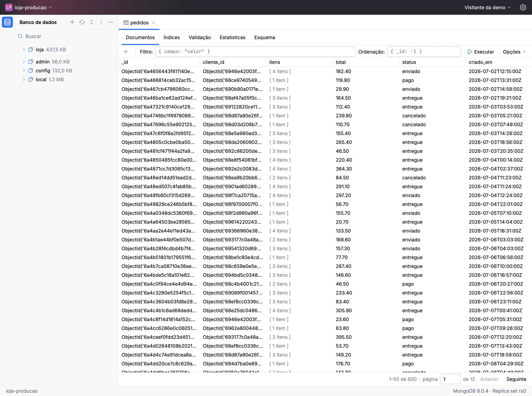Switch to the Estatísticas tab
This screenshot has height=396, width=532.
coord(233,37)
